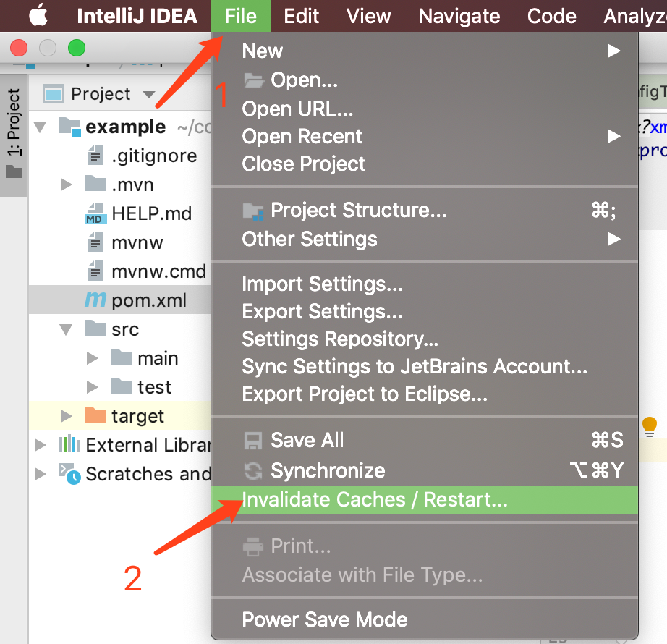Click the Scratches and Consoles icon
The height and width of the screenshot is (644, 667).
(x=69, y=474)
